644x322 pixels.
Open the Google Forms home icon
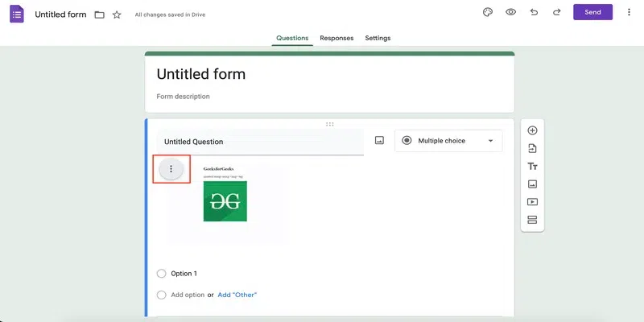17,14
